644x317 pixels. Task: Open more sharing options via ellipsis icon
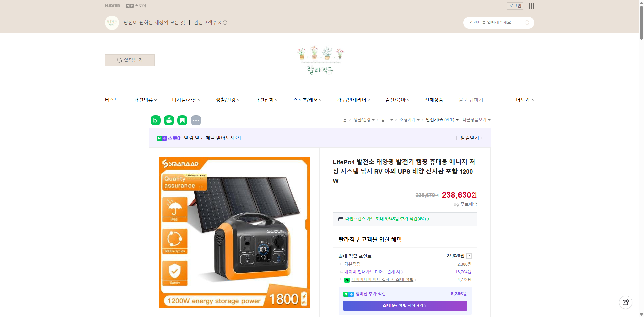tap(196, 120)
